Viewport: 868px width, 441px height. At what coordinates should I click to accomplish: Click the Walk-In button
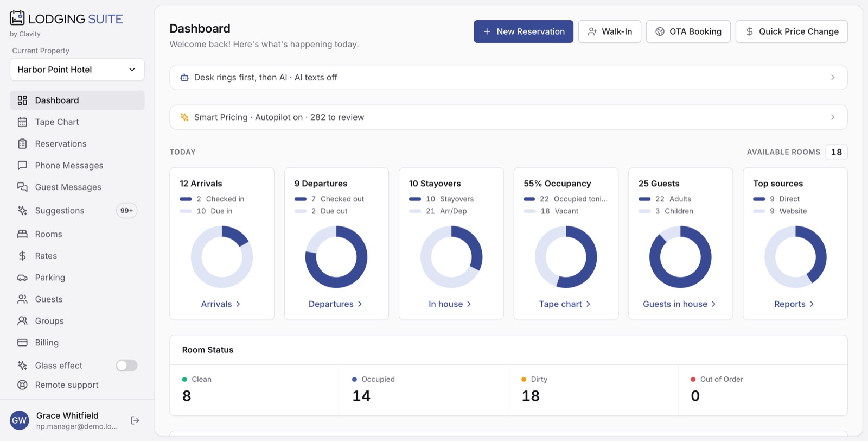(610, 31)
